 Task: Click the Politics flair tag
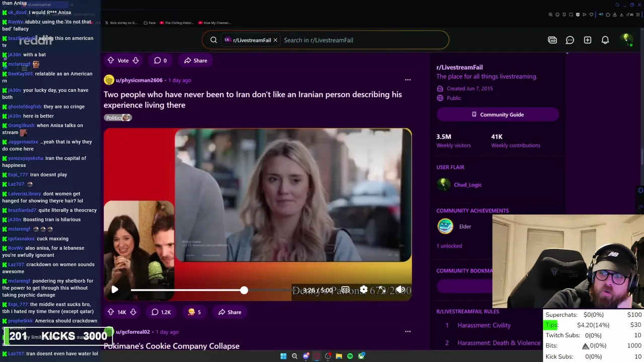(118, 118)
